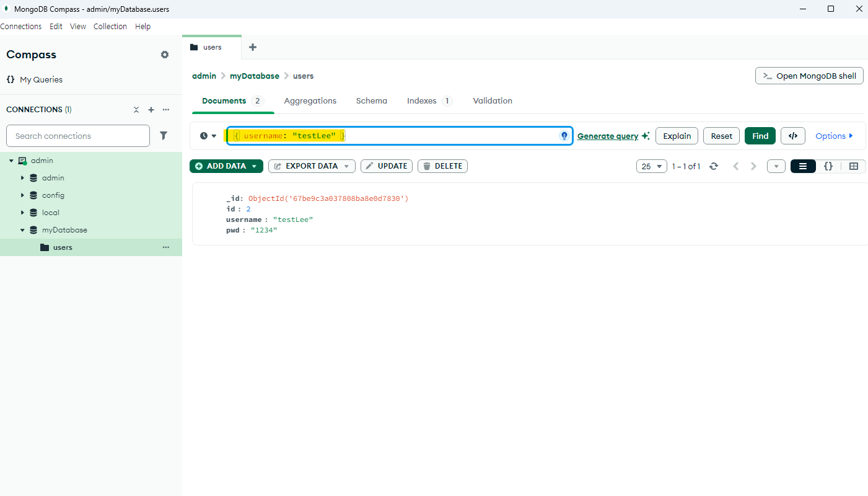The width and height of the screenshot is (868, 496).
Task: Click the export query to language code icon
Action: (x=793, y=136)
